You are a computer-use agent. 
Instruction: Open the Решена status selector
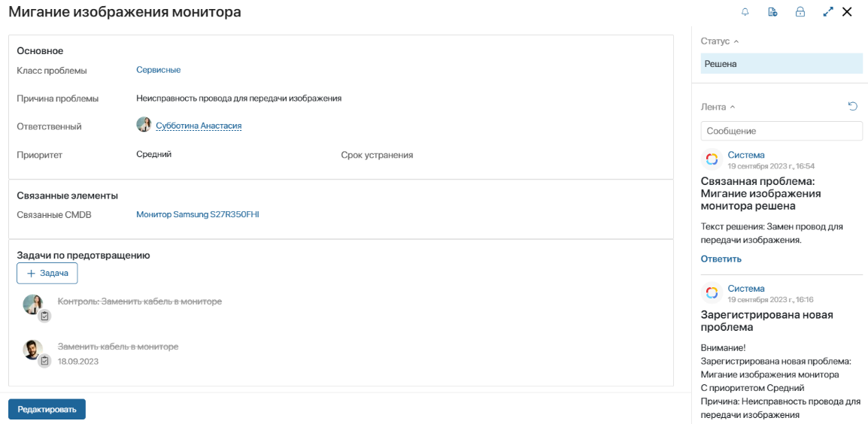click(x=782, y=64)
